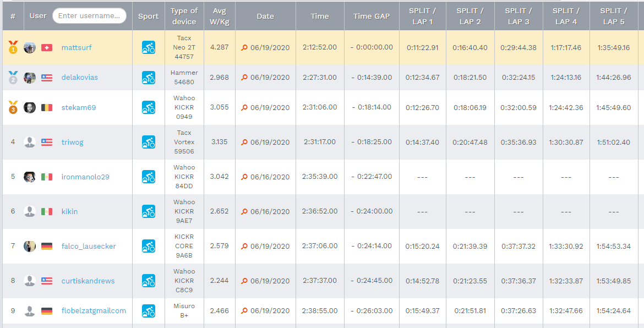Click mattsurf's profile avatar
Screen dimensions: 644x328
[30, 48]
